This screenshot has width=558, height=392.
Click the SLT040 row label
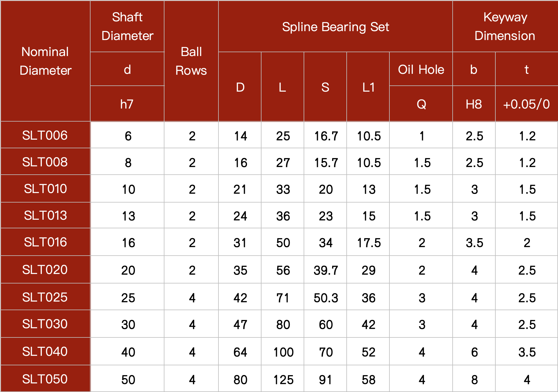(x=45, y=352)
